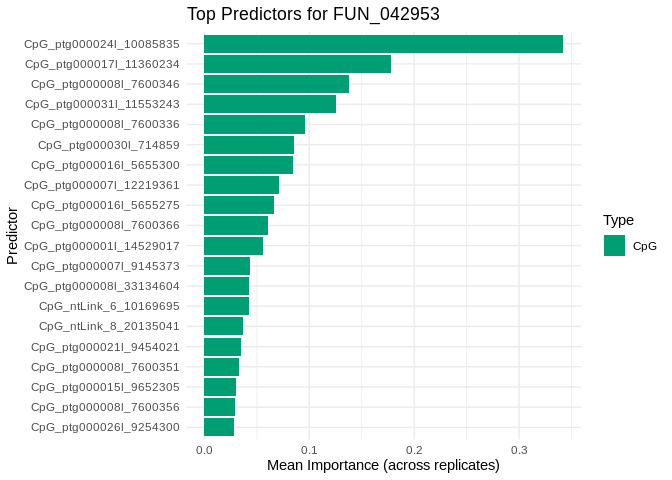Click the bar for CpG_ptg000017l_11360234
The image size is (672, 480).
pos(297,64)
